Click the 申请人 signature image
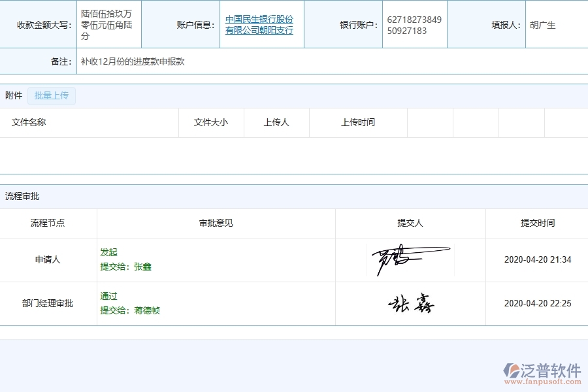The width and height of the screenshot is (588, 392). (409, 259)
